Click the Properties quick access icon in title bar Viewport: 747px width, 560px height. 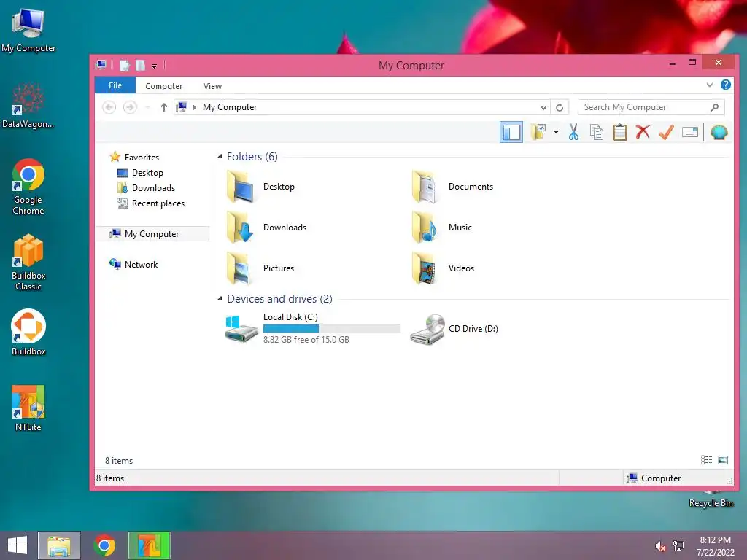[x=124, y=65]
